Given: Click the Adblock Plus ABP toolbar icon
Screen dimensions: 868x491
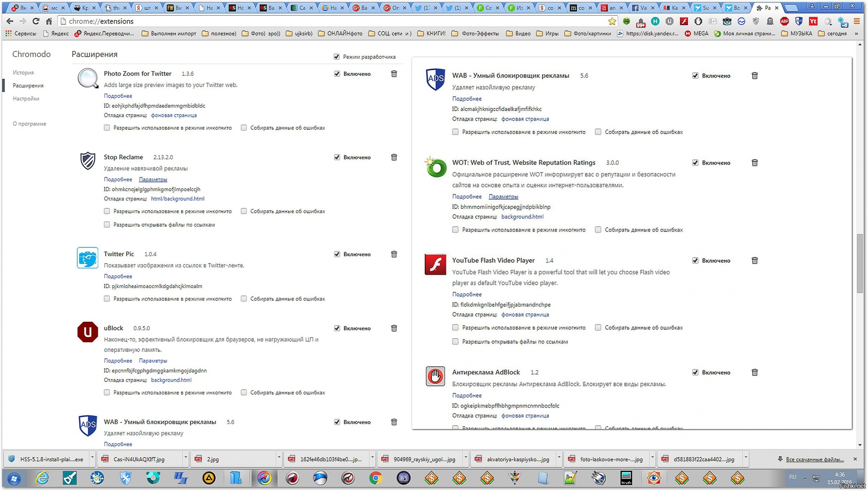Looking at the screenshot, I should tap(784, 21).
